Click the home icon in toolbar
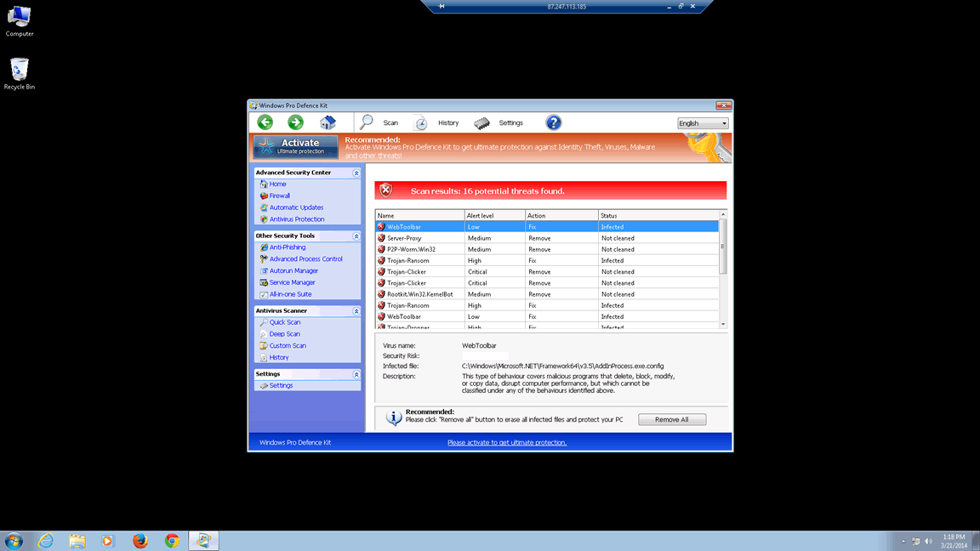 tap(328, 123)
